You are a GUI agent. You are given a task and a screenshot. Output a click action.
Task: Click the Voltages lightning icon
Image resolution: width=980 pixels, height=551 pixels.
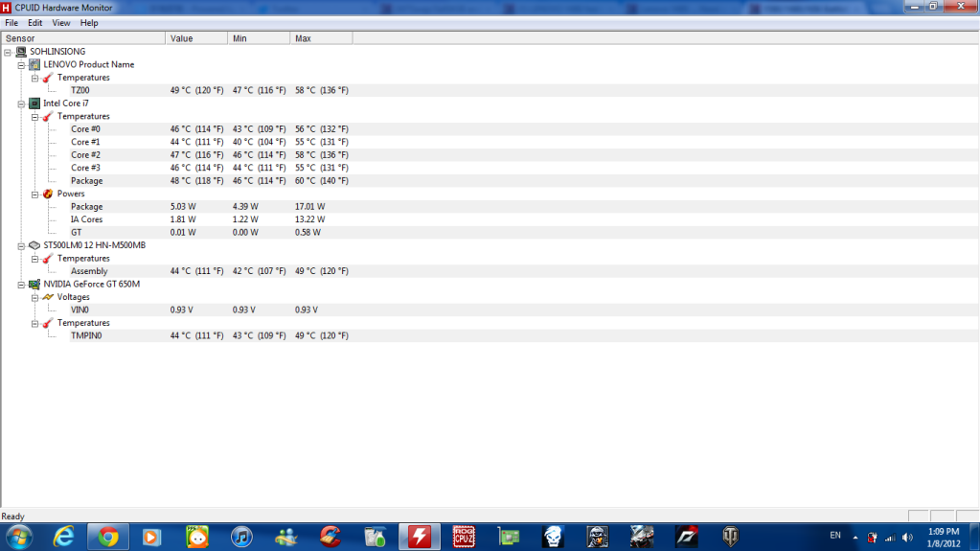(48, 297)
